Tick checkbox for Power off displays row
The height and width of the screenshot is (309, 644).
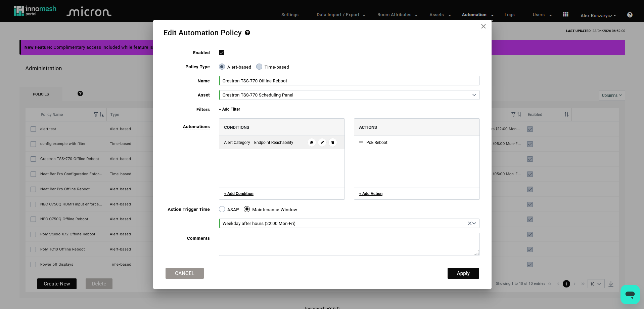[x=33, y=265]
